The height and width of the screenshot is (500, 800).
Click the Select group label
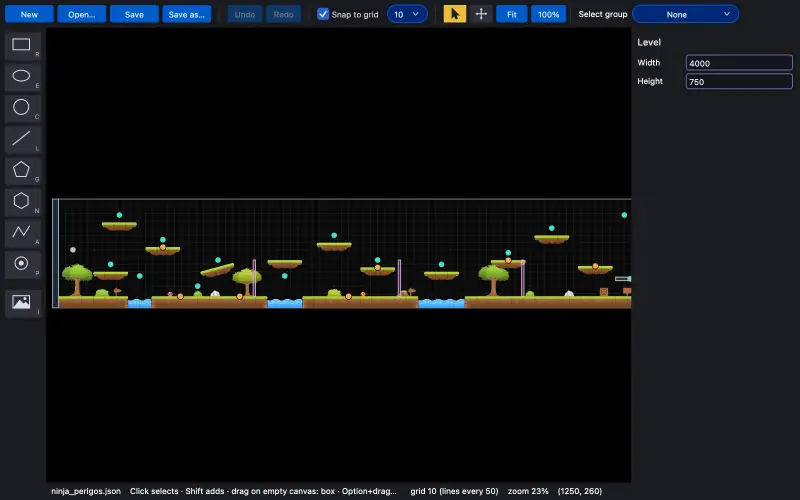pyautogui.click(x=603, y=14)
